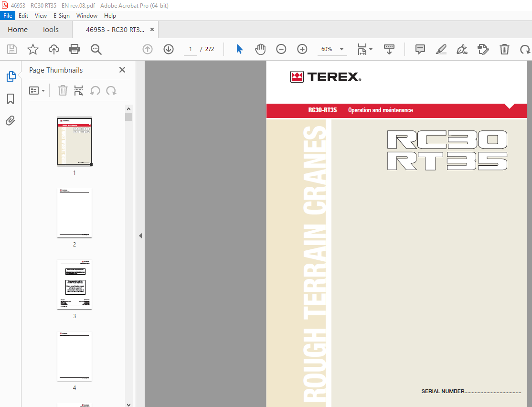Click thumbnails scrollbar down arrow
This screenshot has width=532, height=407.
click(128, 404)
